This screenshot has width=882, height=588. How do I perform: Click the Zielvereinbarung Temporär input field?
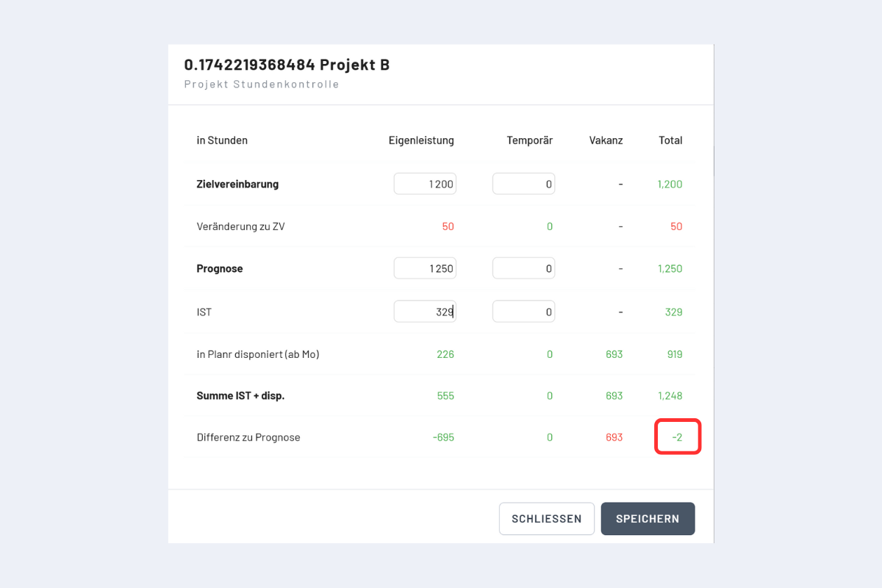tap(523, 184)
